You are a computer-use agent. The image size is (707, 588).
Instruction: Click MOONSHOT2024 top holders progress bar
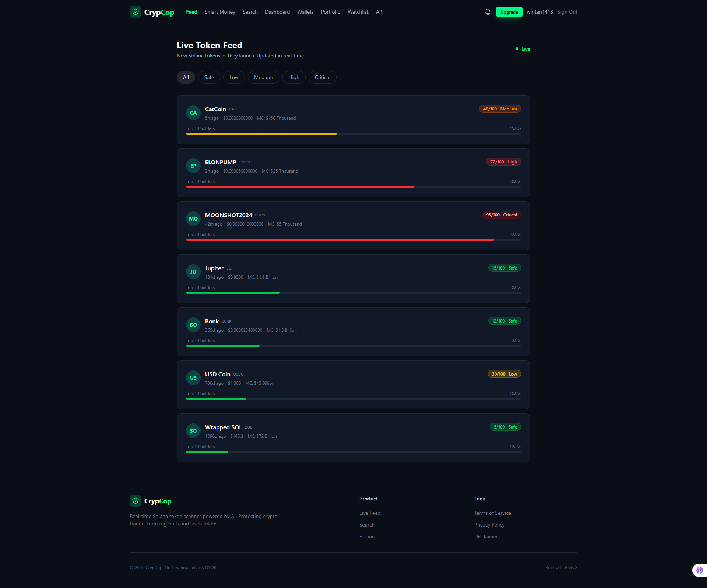click(x=353, y=240)
